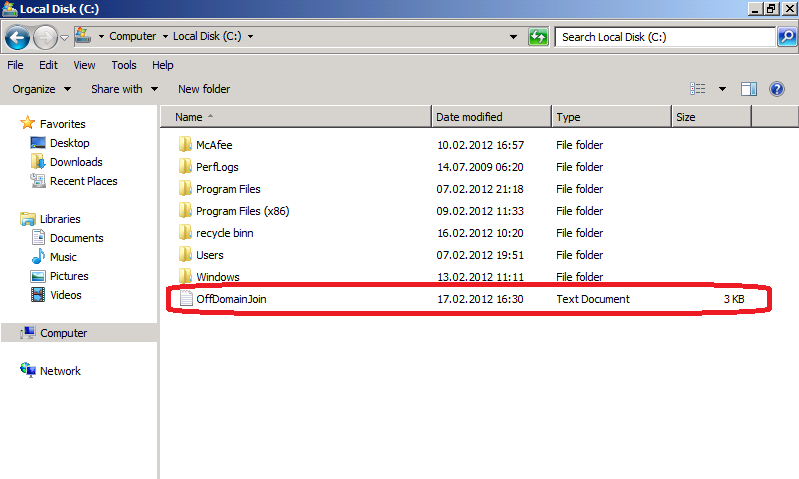The height and width of the screenshot is (479, 799).
Task: Open the File menu
Action: 15,65
